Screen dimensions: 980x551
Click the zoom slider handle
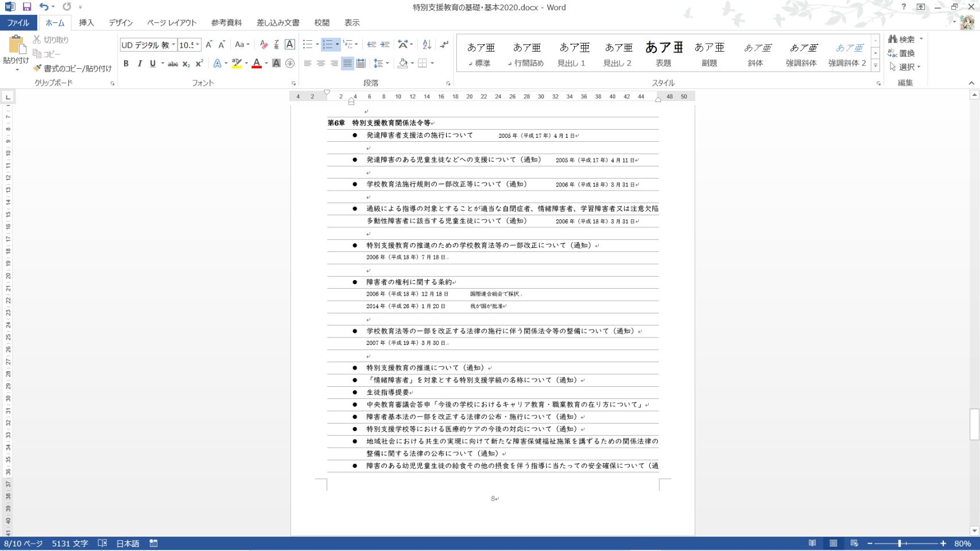click(x=899, y=544)
